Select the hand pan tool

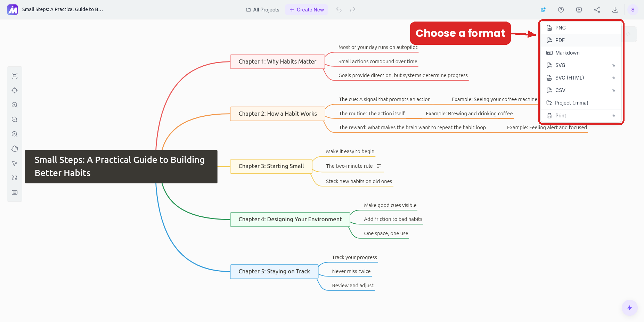click(x=15, y=149)
